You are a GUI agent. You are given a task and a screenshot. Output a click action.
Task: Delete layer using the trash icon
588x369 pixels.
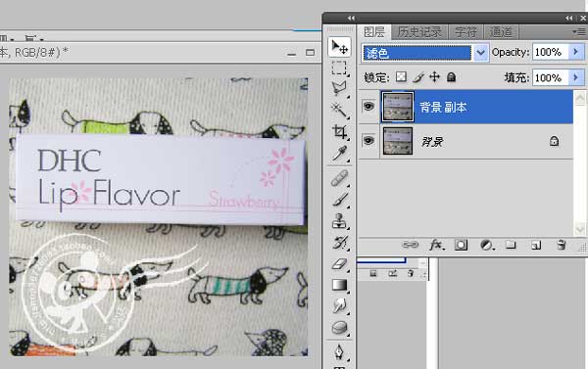[561, 245]
